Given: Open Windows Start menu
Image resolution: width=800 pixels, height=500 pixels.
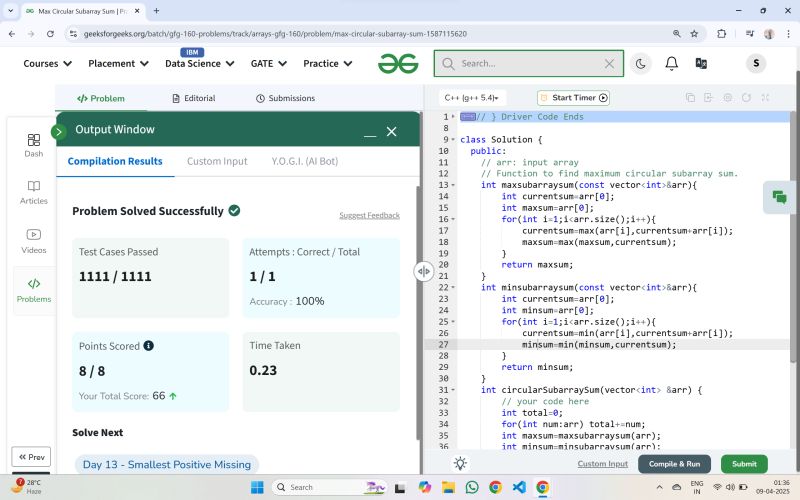Looking at the screenshot, I should pos(257,487).
